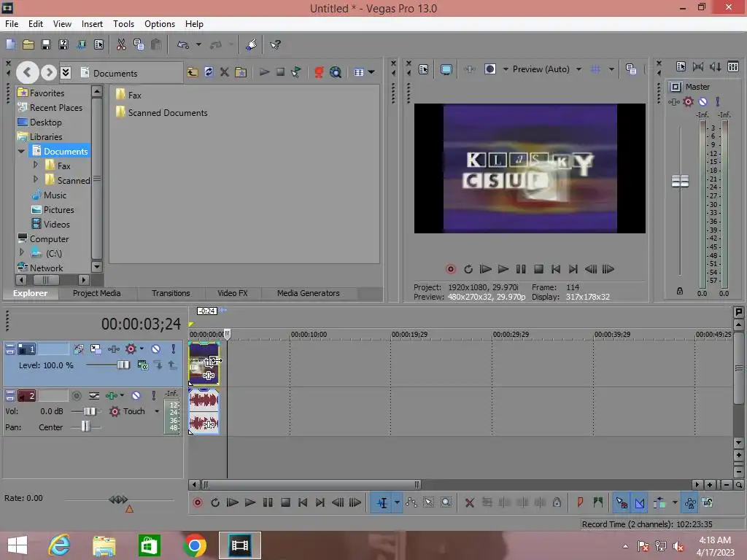Open the Normal Edit Tool dropdown arrow

coord(397,502)
